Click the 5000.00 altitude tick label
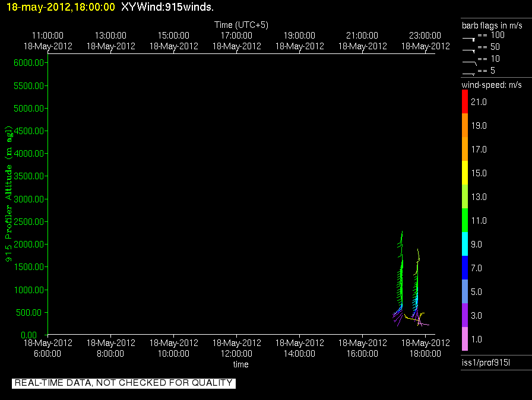 pyautogui.click(x=29, y=109)
